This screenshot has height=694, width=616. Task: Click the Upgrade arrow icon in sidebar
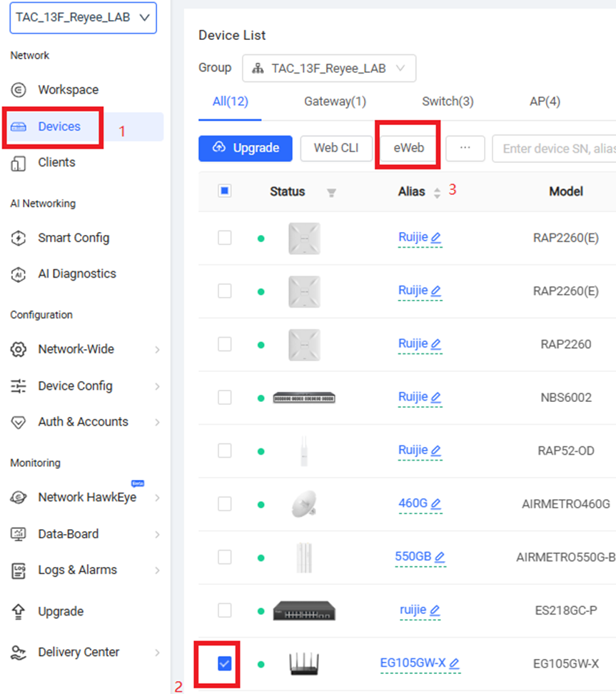point(18,612)
